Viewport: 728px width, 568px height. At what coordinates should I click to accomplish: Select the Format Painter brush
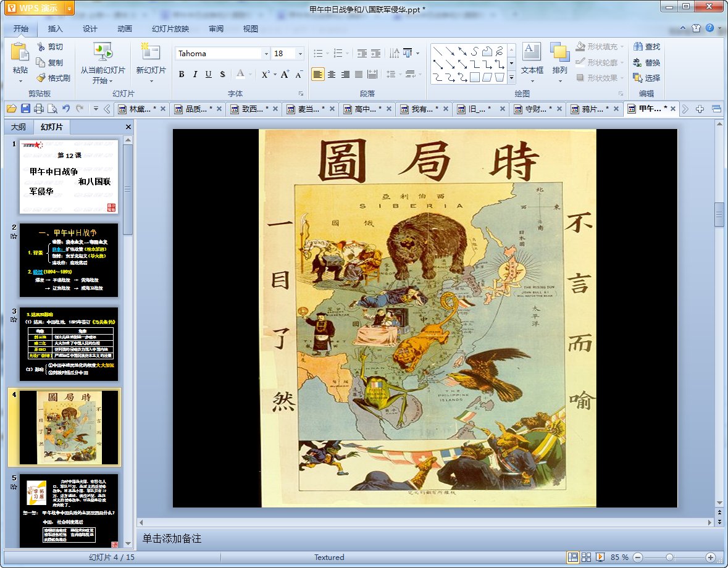(41, 78)
